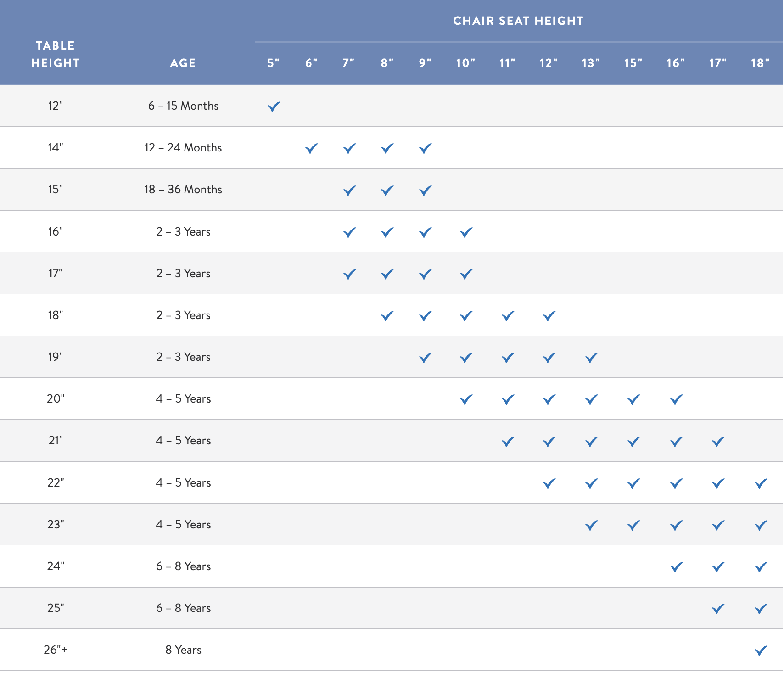Viewport: 784px width, 673px height.
Task: Toggle the 15" checkmark for the 23" row
Action: coord(633,524)
